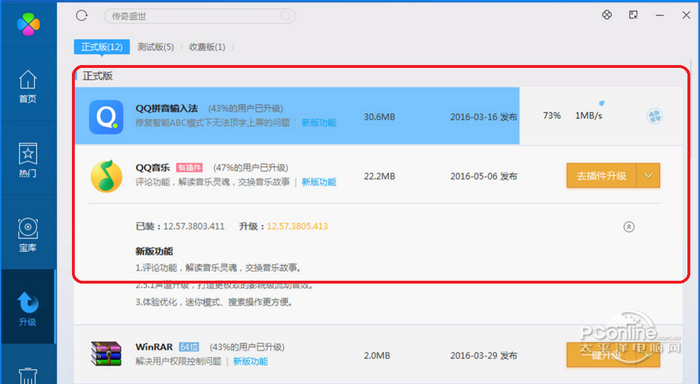Click the QQ拼音输入法 download progress bar
The width and height of the screenshot is (700, 384).
coord(297,116)
